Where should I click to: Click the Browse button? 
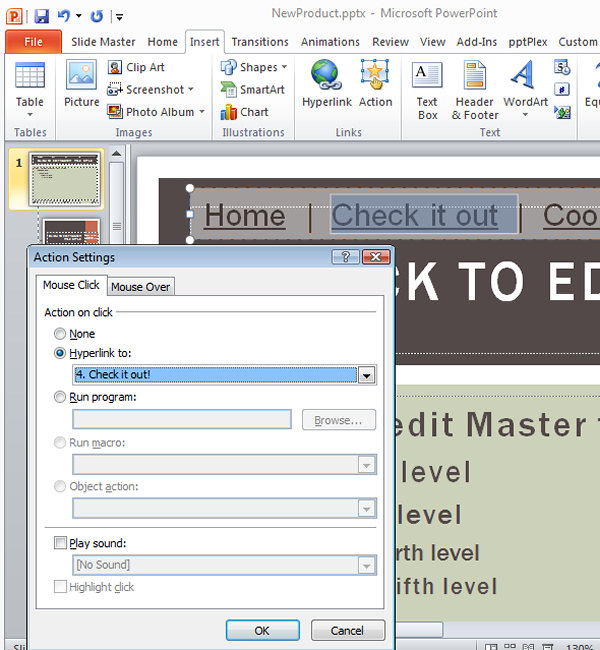point(339,420)
